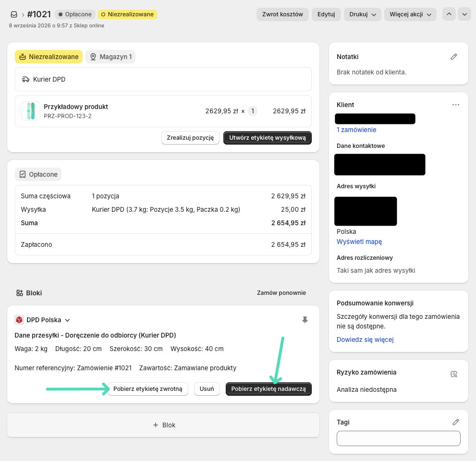The height and width of the screenshot is (461, 476).
Task: Go to next order with down arrow
Action: tap(464, 14)
